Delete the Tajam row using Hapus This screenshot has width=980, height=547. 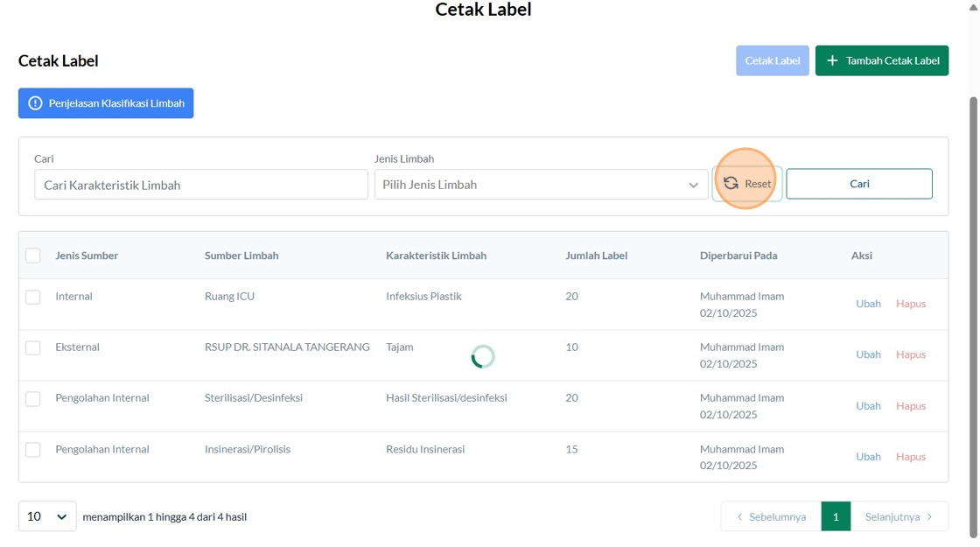point(910,354)
